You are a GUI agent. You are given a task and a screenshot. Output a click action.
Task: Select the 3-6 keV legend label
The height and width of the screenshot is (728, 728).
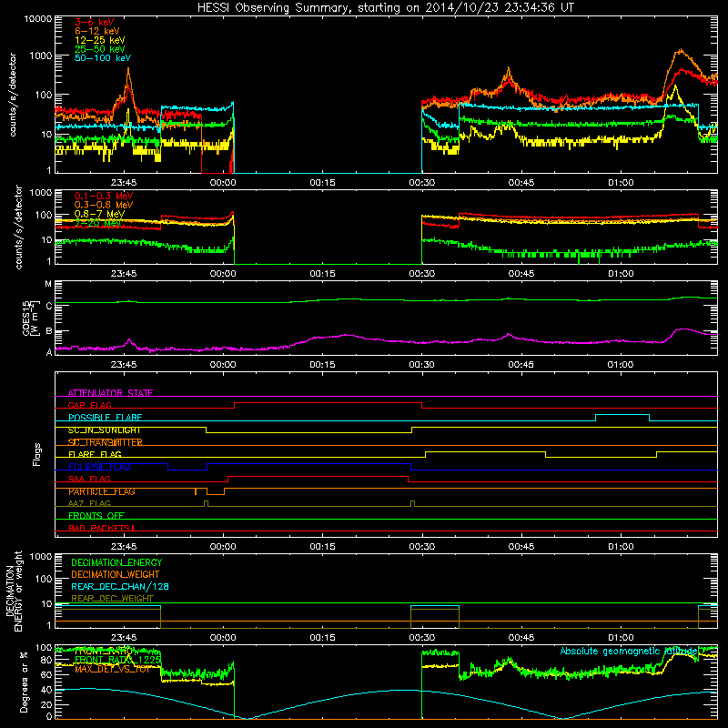coord(94,22)
